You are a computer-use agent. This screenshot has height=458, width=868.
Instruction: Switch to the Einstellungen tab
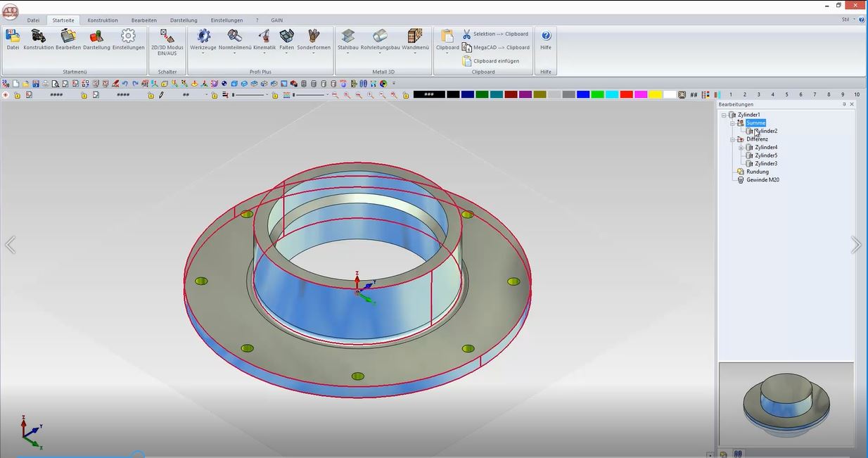227,20
